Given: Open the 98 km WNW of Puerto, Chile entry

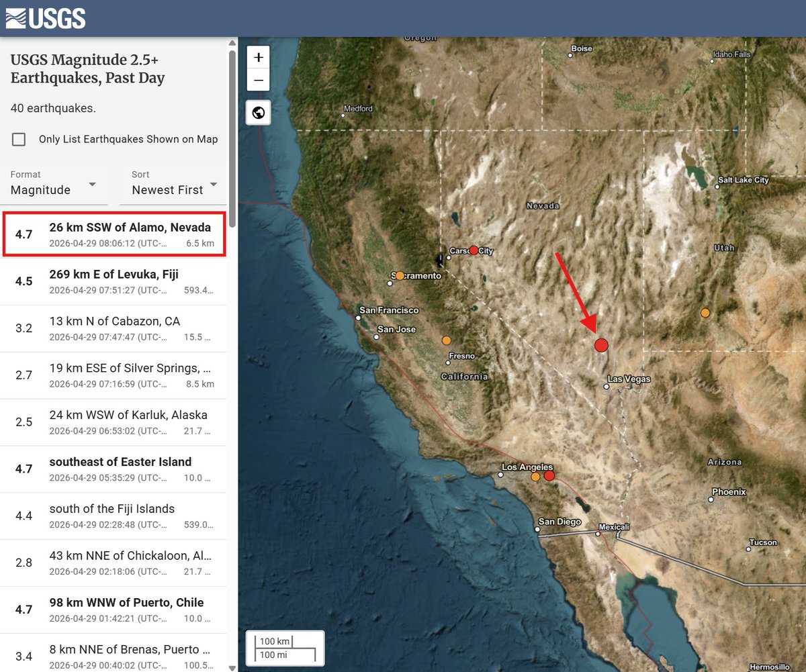Looking at the screenshot, I should [x=114, y=610].
